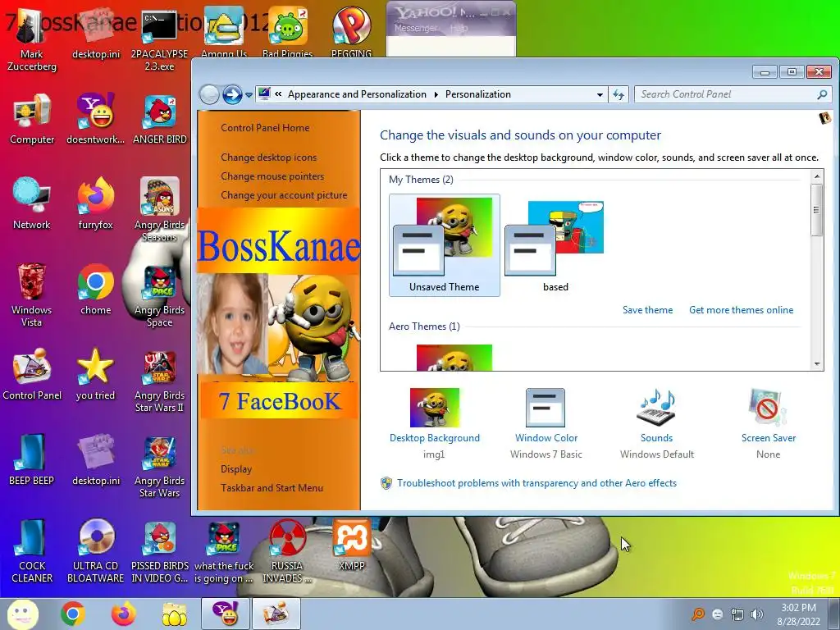Open the Angry Birds Seasons icon
Screen dimensions: 840x630
[x=159, y=210]
